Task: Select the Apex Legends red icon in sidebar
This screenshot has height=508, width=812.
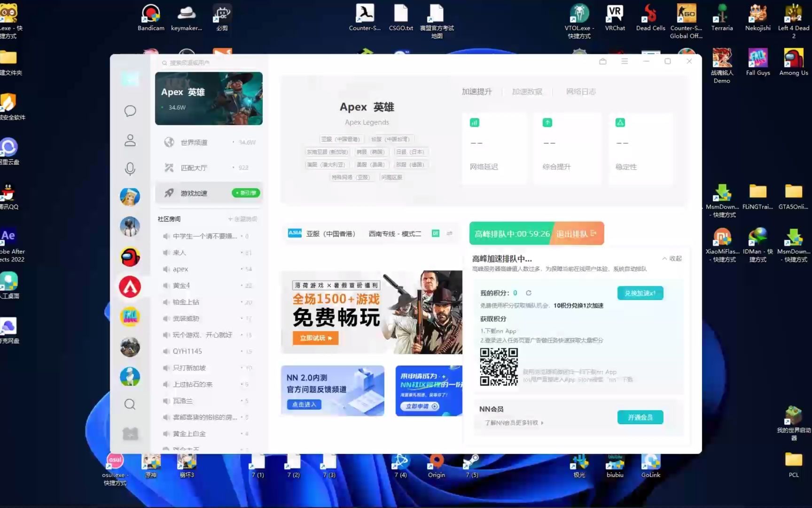Action: tap(130, 286)
